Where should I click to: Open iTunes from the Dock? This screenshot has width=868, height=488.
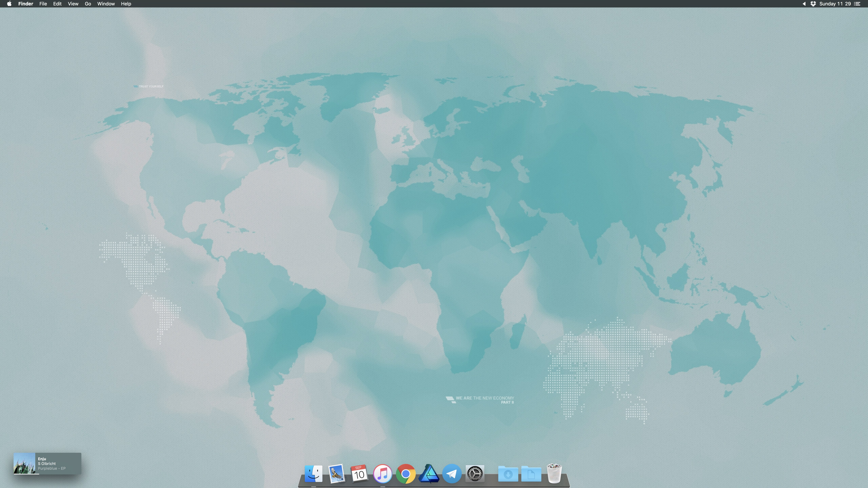point(382,474)
